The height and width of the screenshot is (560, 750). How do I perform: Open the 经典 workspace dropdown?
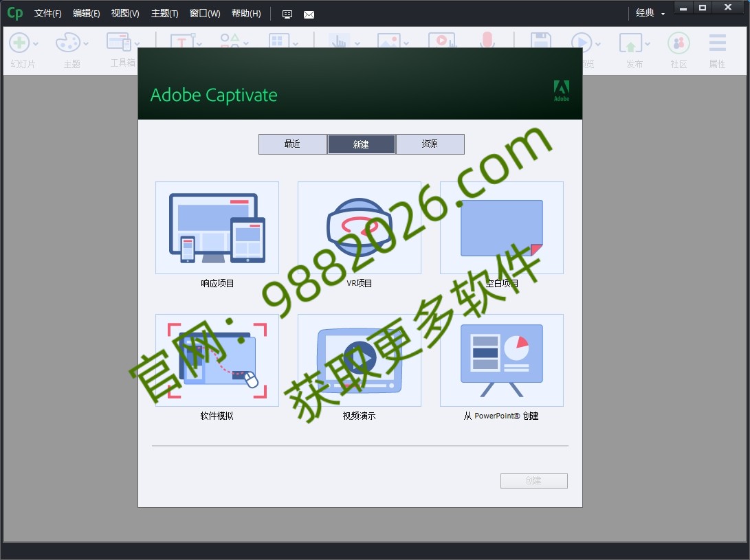click(x=650, y=13)
